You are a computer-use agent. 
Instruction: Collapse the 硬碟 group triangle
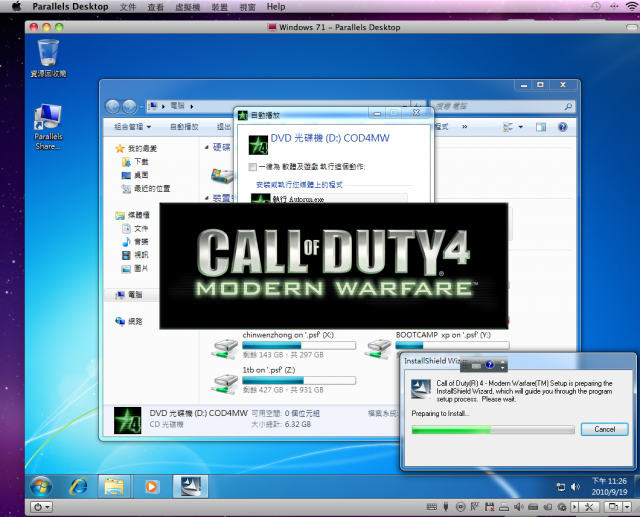click(207, 147)
